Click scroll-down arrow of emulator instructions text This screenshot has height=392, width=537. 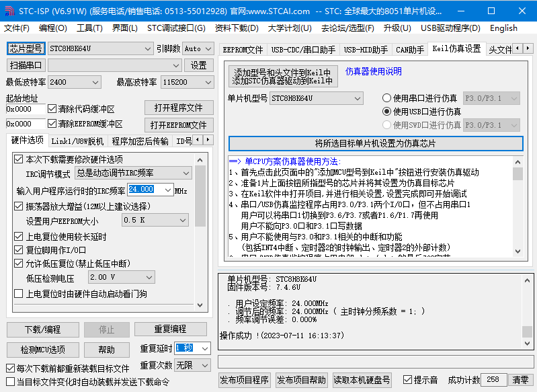[518, 251]
